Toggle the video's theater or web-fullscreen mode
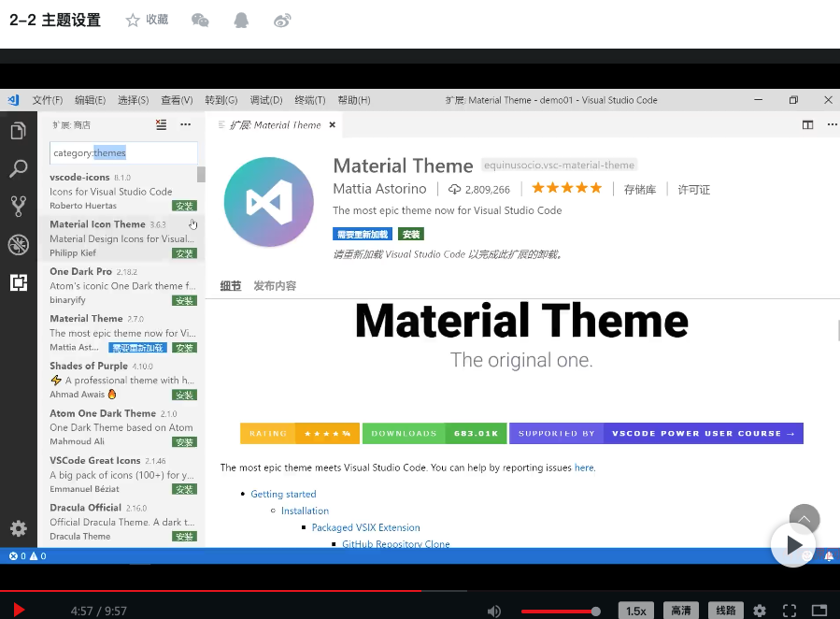The image size is (840, 619). (x=819, y=611)
